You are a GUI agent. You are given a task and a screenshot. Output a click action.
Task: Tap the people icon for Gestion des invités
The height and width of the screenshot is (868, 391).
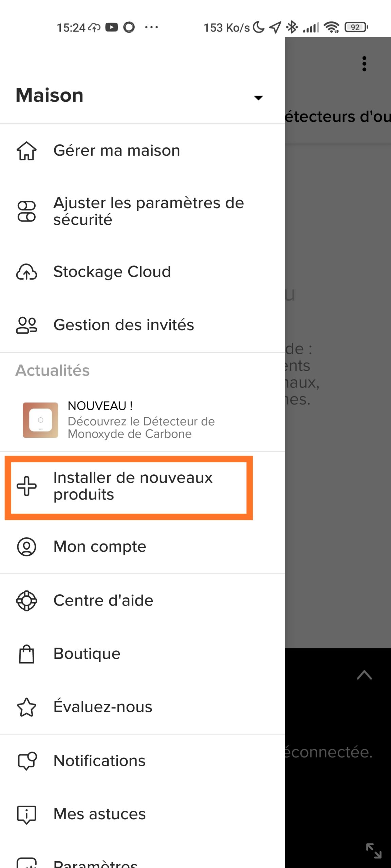pos(26,325)
